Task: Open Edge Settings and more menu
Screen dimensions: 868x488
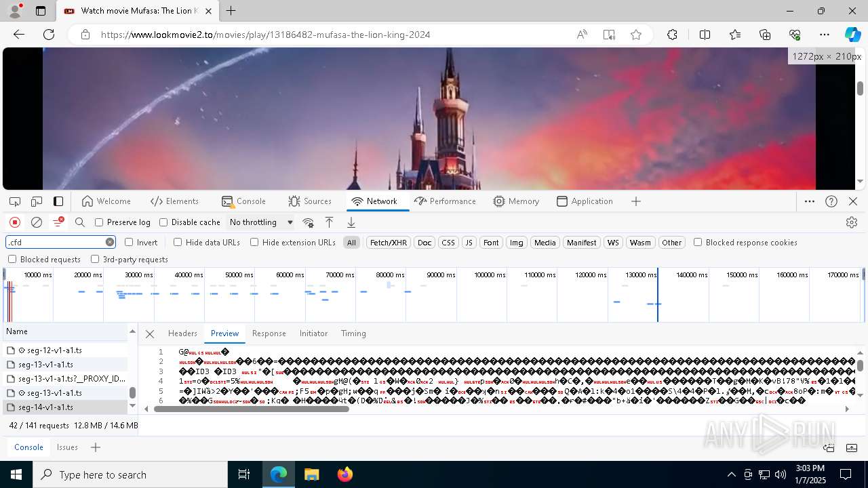Action: click(825, 35)
